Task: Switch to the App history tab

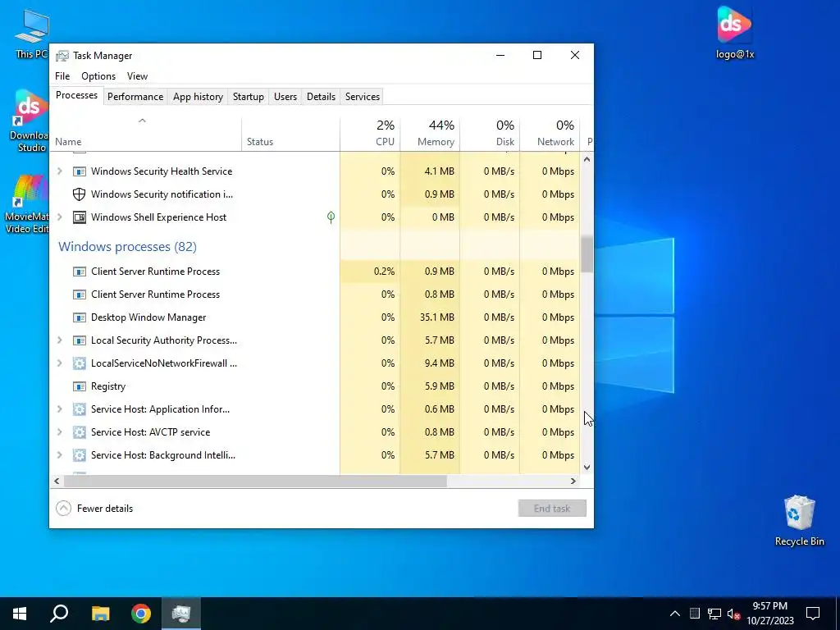Action: click(x=198, y=97)
